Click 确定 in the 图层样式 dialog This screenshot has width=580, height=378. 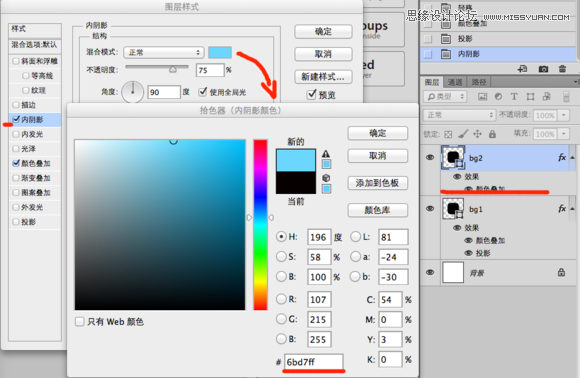tap(323, 31)
